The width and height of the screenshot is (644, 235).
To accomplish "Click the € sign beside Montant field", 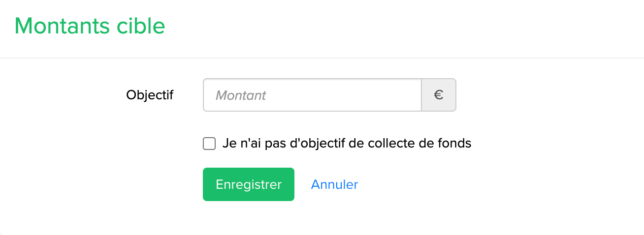I will (439, 95).
